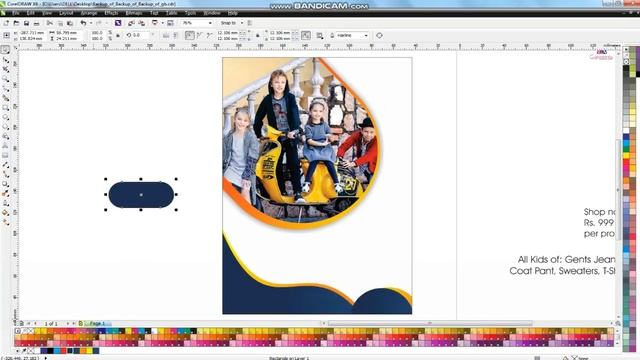
Task: Choose the round corner type
Action: pos(189,36)
